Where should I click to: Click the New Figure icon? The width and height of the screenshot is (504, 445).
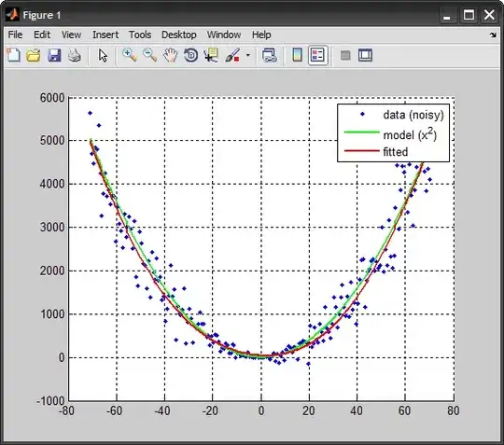pos(13,55)
